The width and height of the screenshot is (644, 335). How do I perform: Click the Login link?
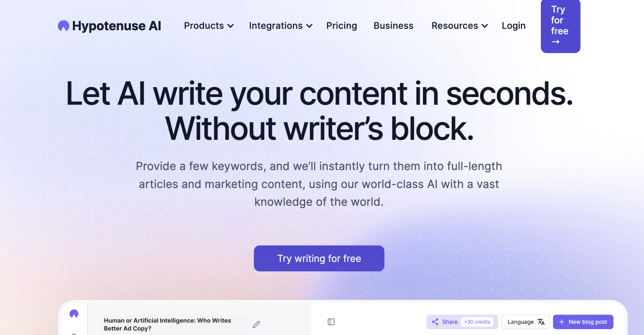513,26
